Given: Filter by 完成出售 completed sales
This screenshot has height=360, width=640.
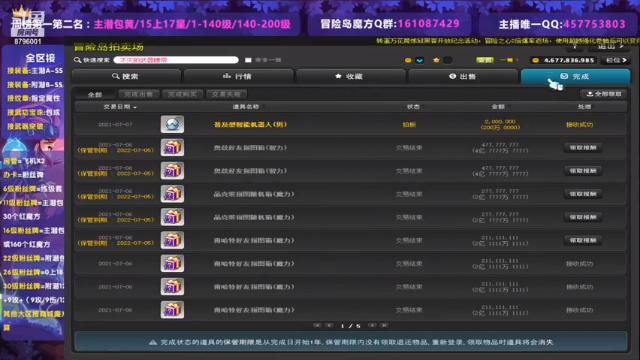Looking at the screenshot, I should tap(139, 94).
